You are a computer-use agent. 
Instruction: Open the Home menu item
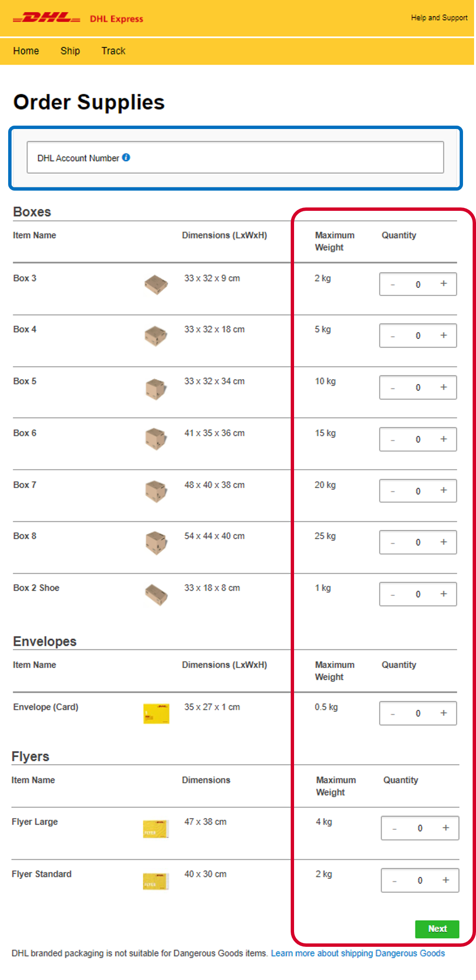click(x=26, y=51)
